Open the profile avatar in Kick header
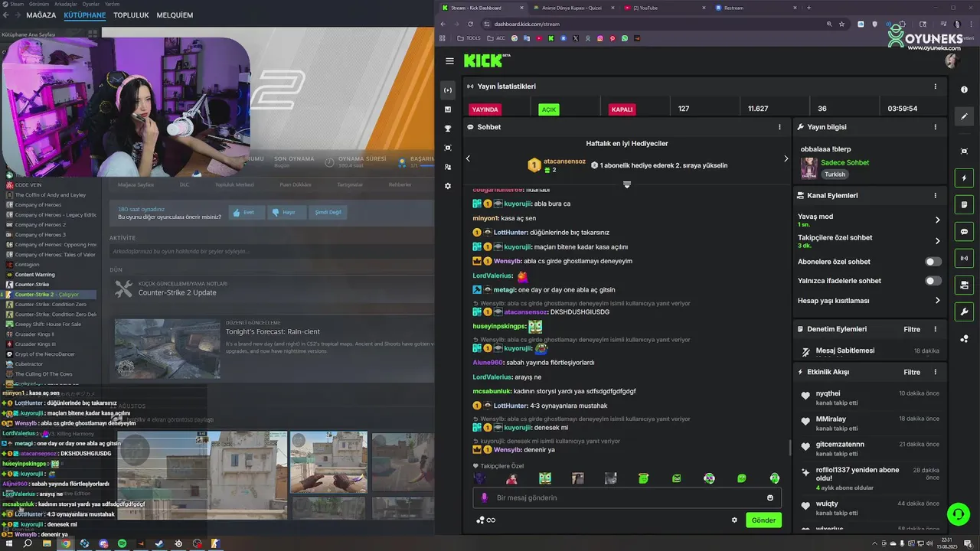 952,60
